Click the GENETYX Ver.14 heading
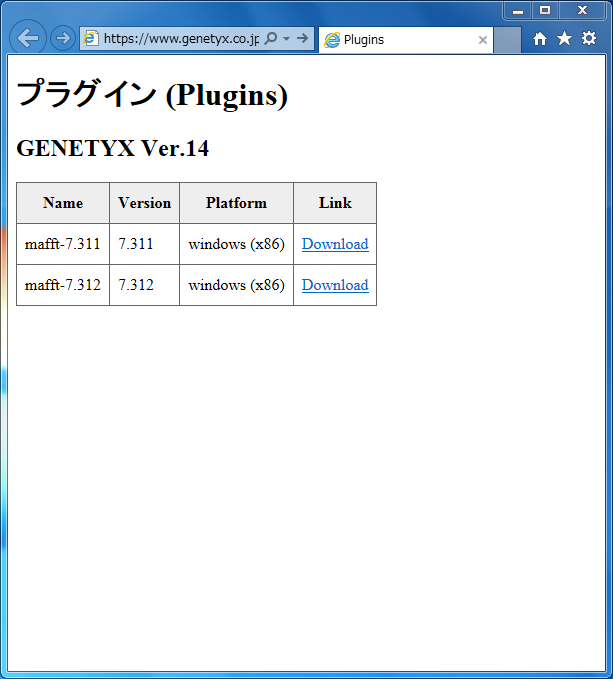 point(113,149)
